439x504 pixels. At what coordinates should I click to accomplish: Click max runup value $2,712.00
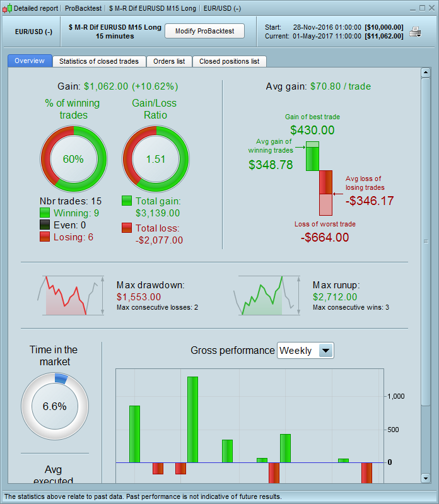[335, 296]
